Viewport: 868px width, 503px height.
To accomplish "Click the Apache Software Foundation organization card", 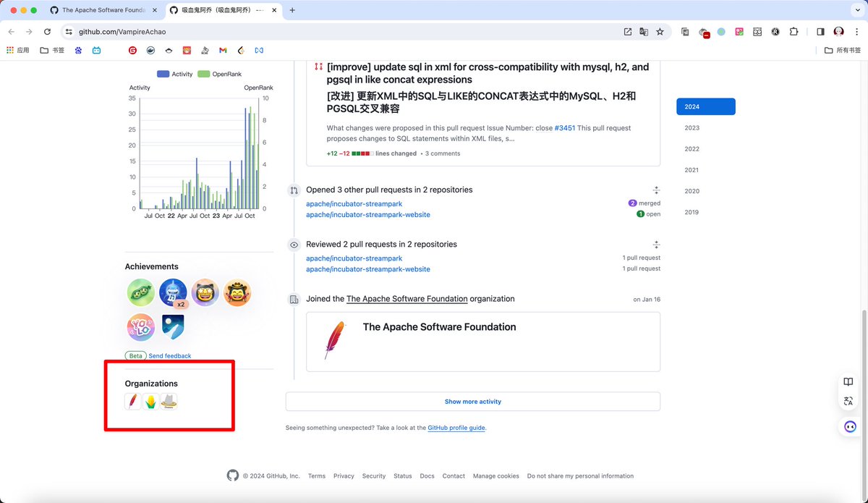I will pos(483,342).
